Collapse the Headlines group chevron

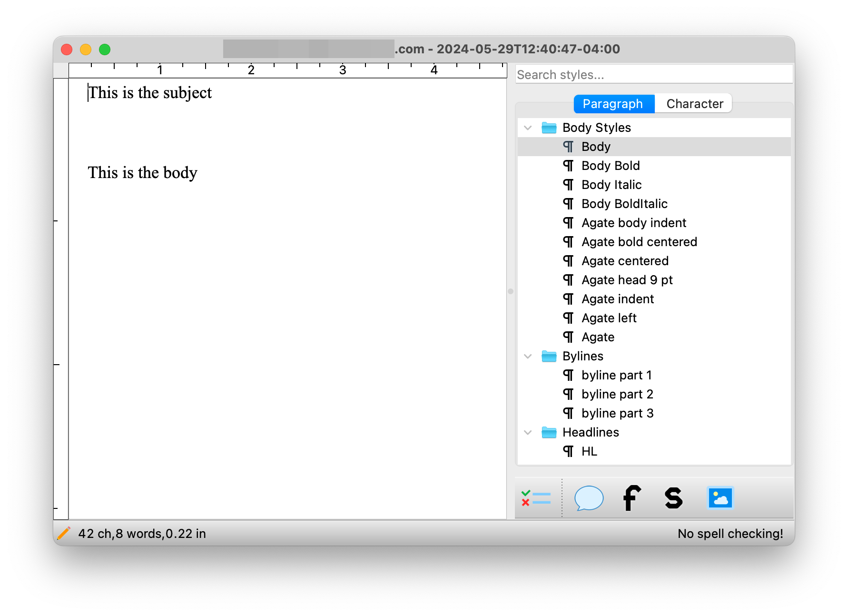[528, 432]
